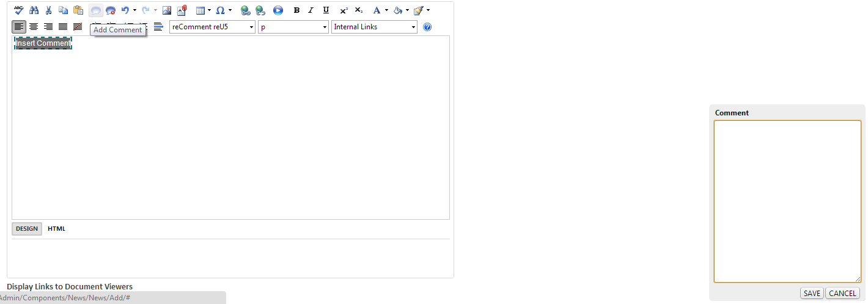Toggle italic formatting
This screenshot has width=868, height=304.
311,10
